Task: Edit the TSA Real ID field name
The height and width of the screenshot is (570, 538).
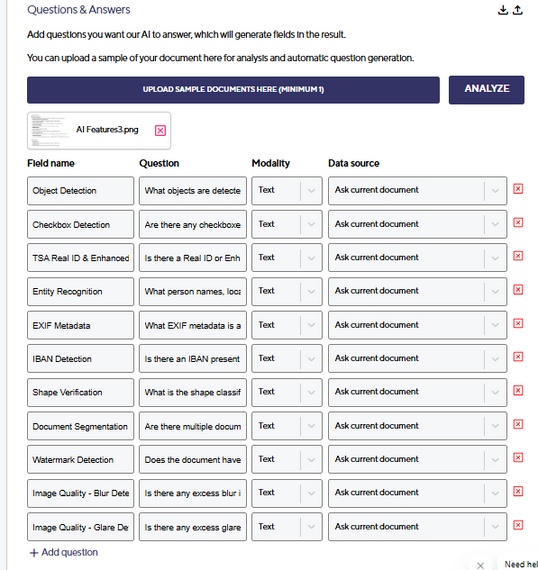Action: 80,258
